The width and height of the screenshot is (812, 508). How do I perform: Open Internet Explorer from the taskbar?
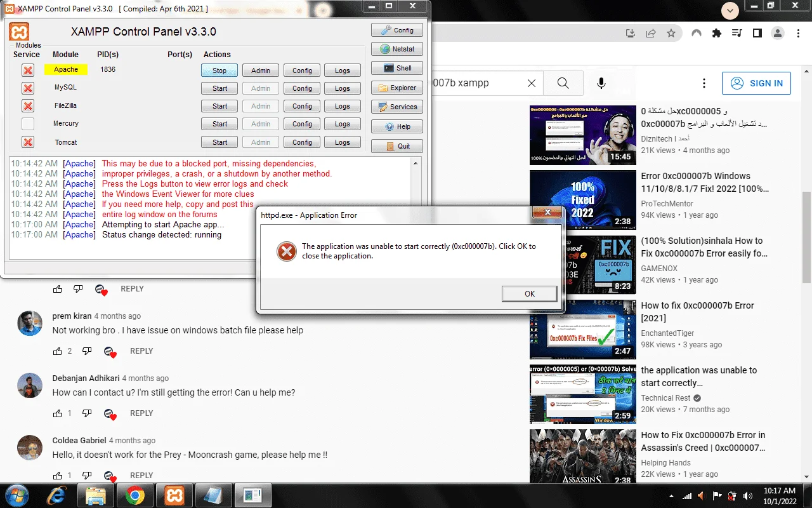(56, 495)
